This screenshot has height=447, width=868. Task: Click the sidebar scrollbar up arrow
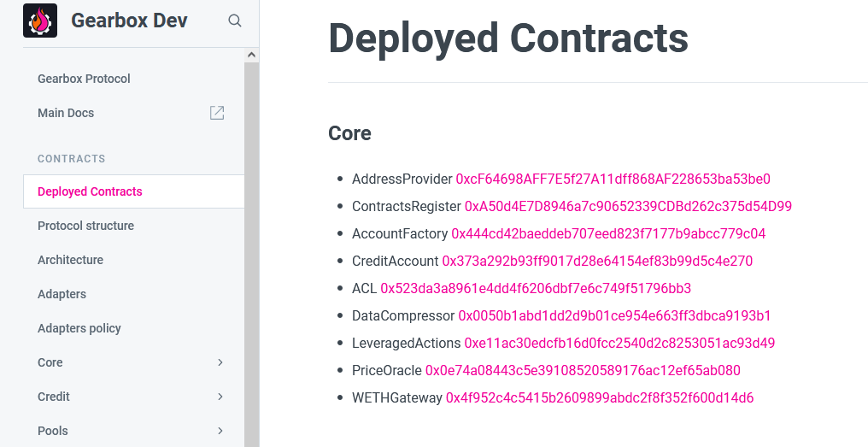pyautogui.click(x=251, y=55)
